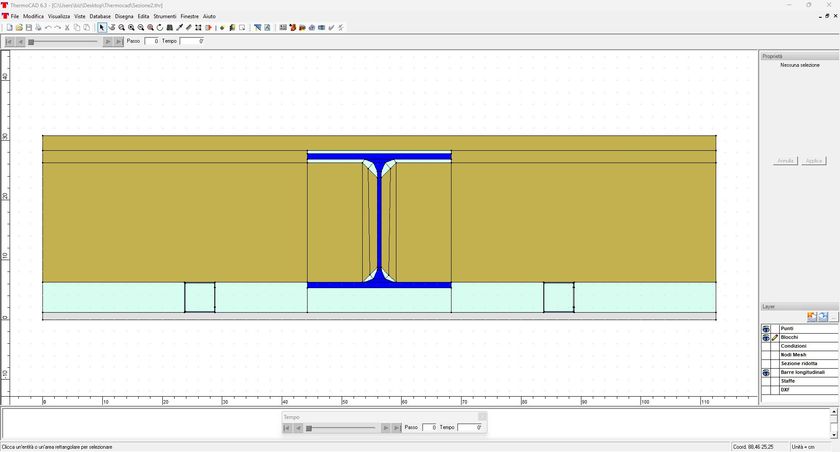
Task: Select the Punti layer name
Action: [787, 329]
